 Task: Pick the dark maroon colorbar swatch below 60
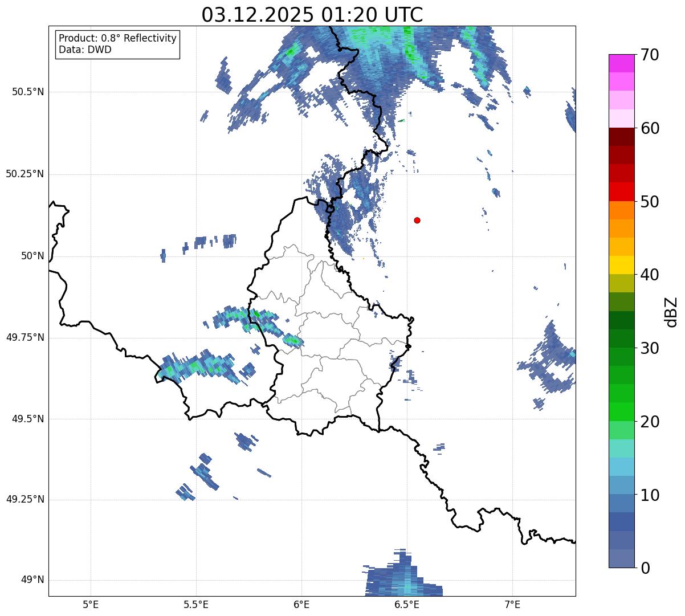621,137
